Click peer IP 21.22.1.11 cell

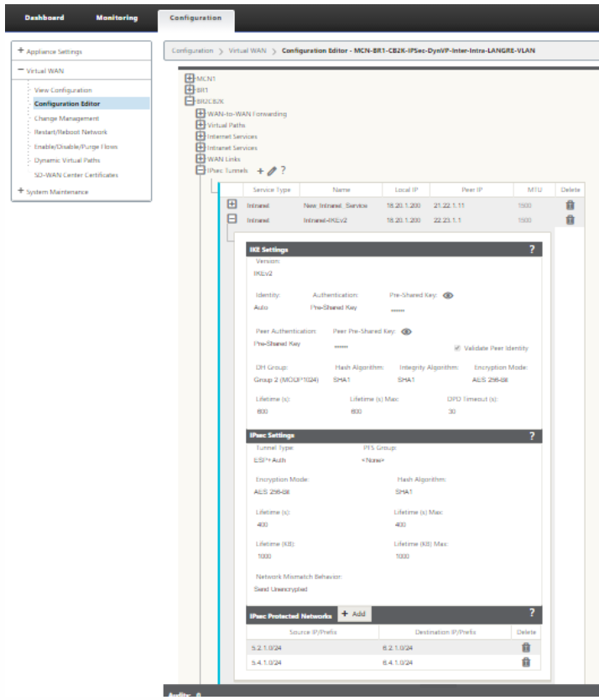tap(449, 205)
